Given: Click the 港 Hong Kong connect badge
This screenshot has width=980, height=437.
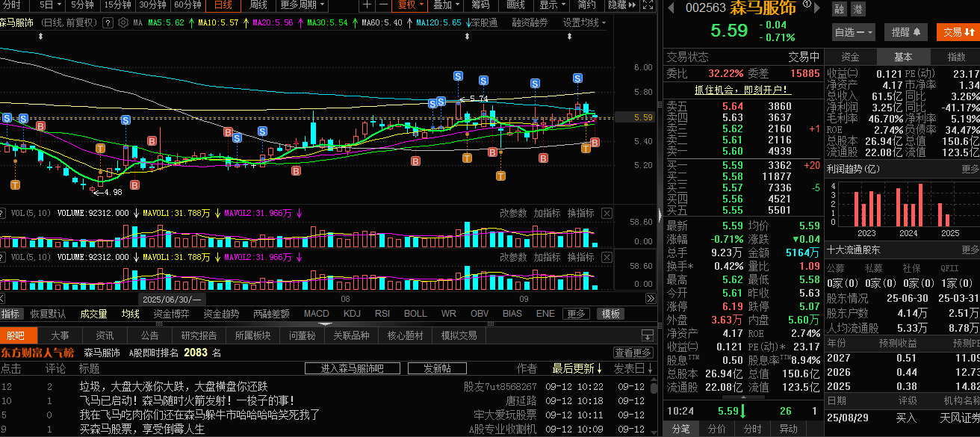Looking at the screenshot, I should point(857,9).
